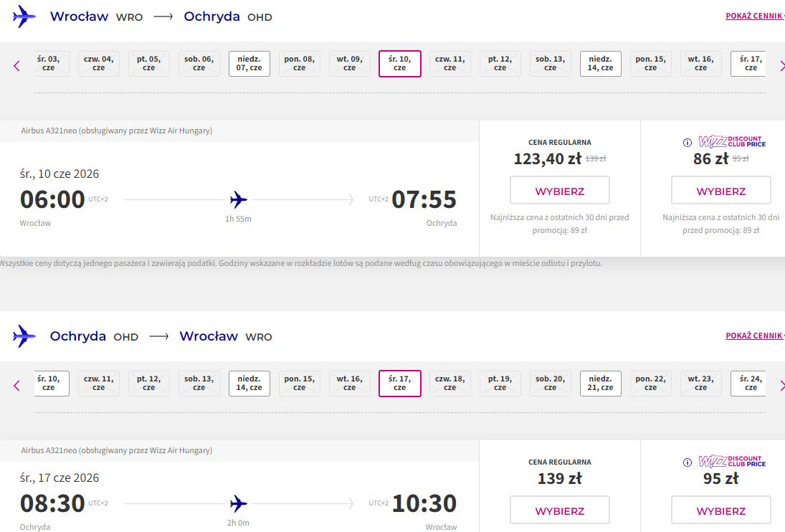Select pt. 05 cze outbound date
This screenshot has height=532, width=785.
coord(148,64)
